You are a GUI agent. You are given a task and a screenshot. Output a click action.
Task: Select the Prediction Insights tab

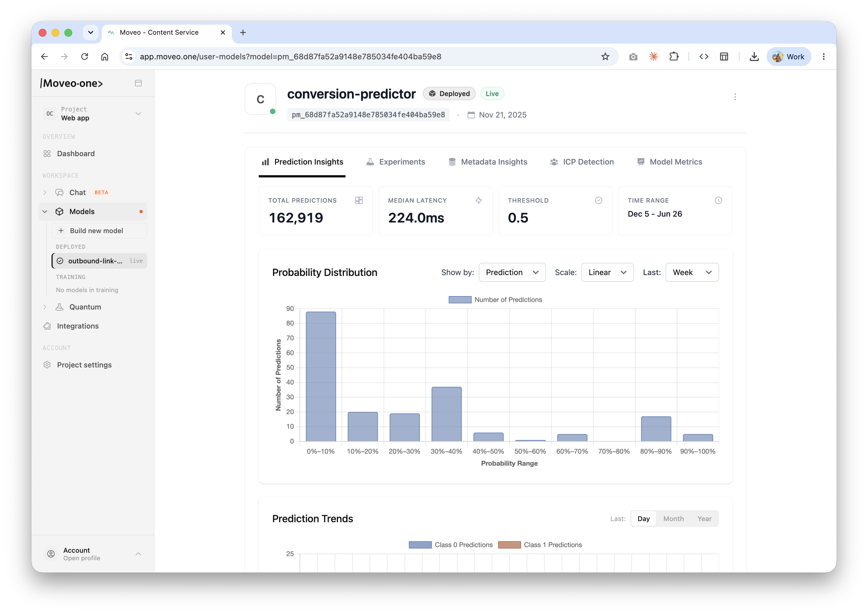pos(302,162)
